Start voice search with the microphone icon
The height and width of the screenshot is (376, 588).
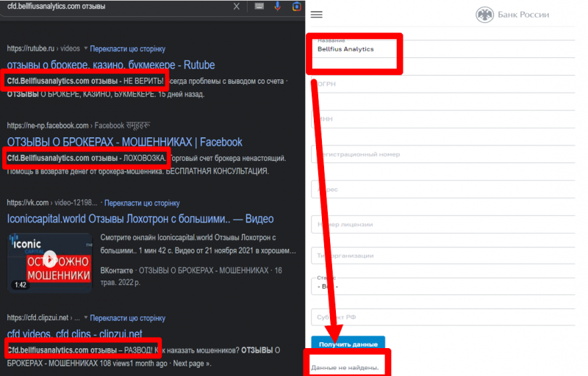(278, 7)
